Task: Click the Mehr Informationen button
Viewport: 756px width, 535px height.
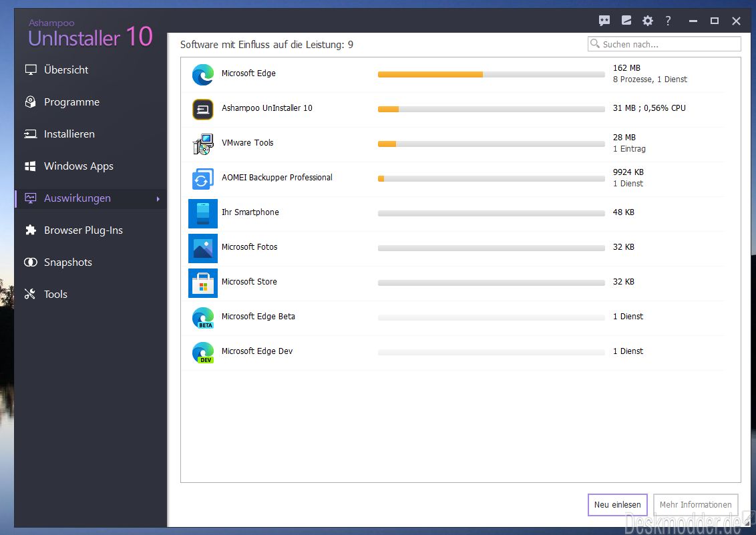Action: point(695,505)
